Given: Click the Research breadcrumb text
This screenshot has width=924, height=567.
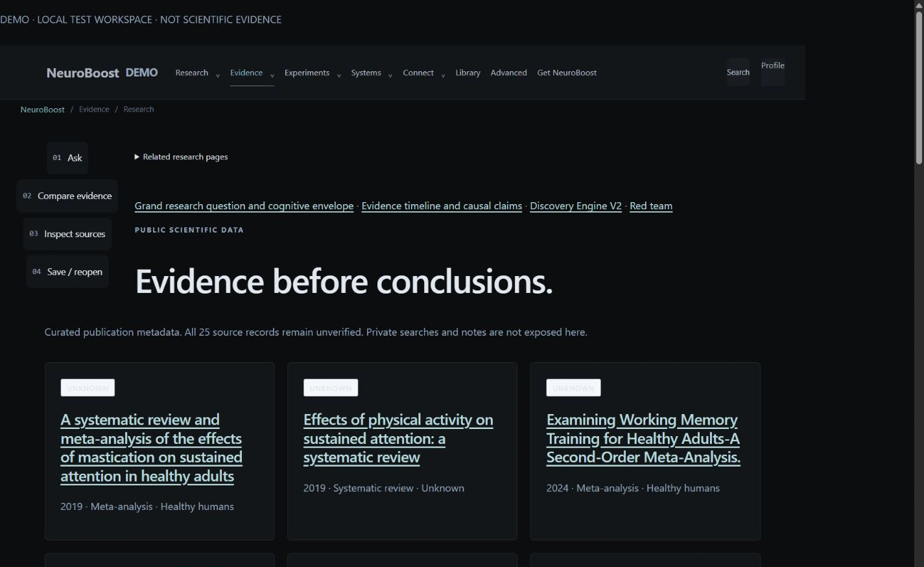Looking at the screenshot, I should (139, 110).
